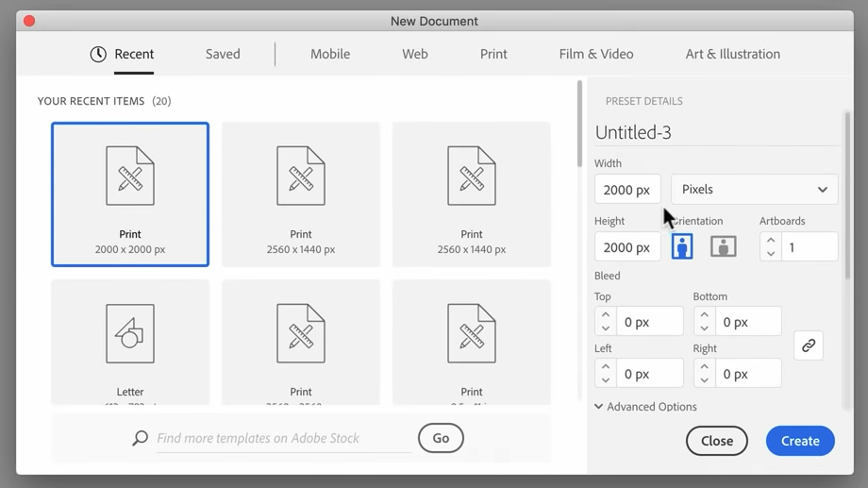Open the Art & Illustration tab
This screenshot has height=488, width=868.
click(732, 55)
